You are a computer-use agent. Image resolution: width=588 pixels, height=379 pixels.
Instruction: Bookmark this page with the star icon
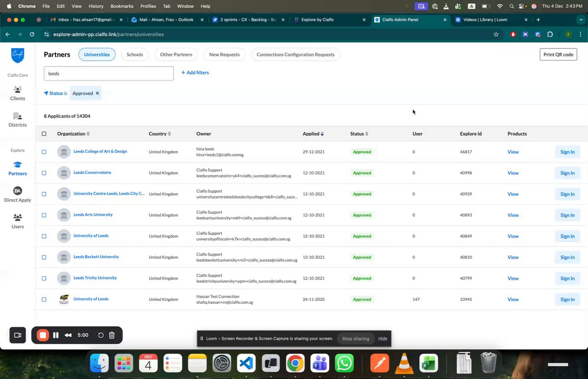pos(496,34)
